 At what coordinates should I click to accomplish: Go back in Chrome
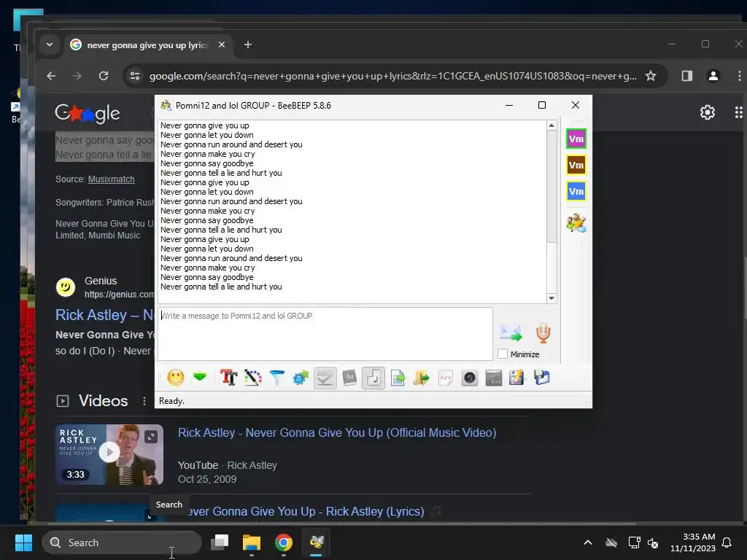click(52, 76)
